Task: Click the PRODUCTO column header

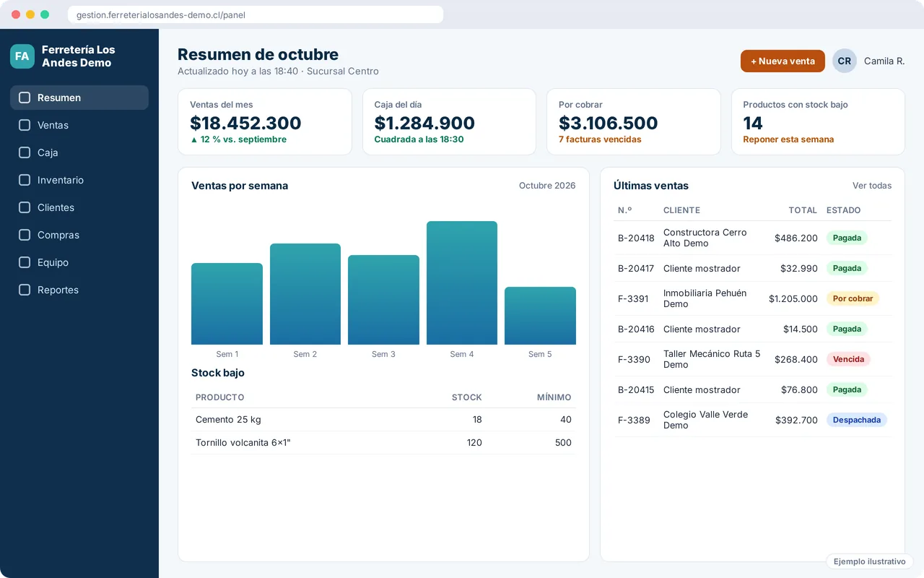Action: click(x=219, y=397)
